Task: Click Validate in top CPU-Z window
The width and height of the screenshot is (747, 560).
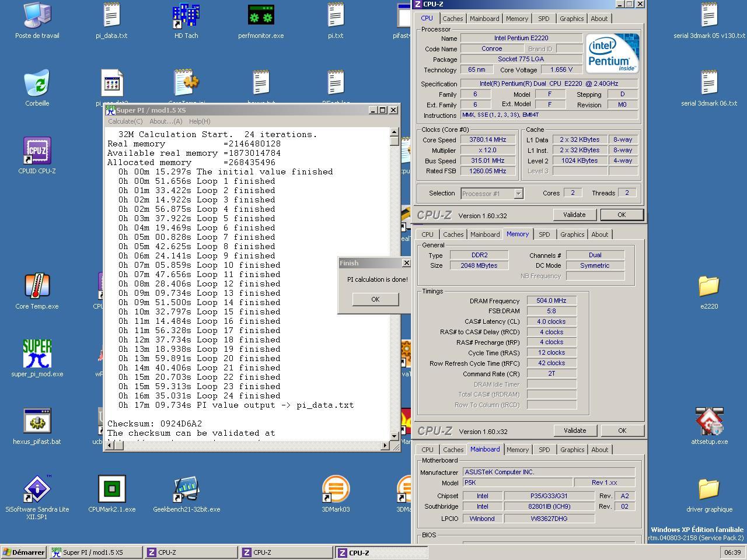Action: [x=574, y=215]
